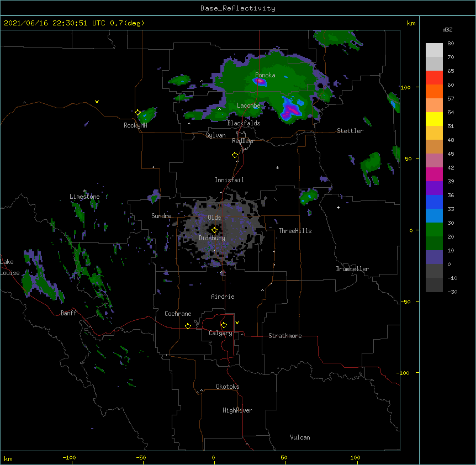The image size is (476, 465).
Task: Click the Airdrie city label
Action: [223, 297]
